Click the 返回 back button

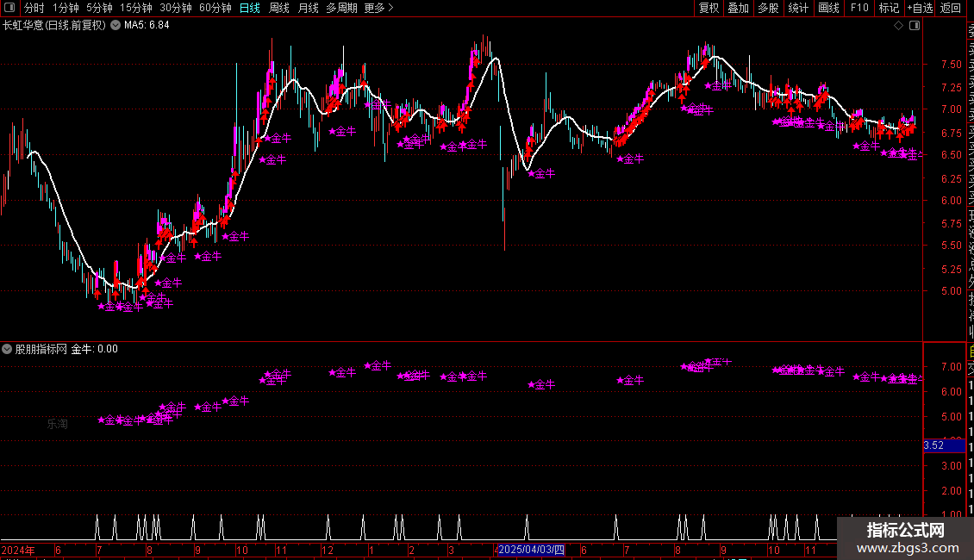[951, 8]
